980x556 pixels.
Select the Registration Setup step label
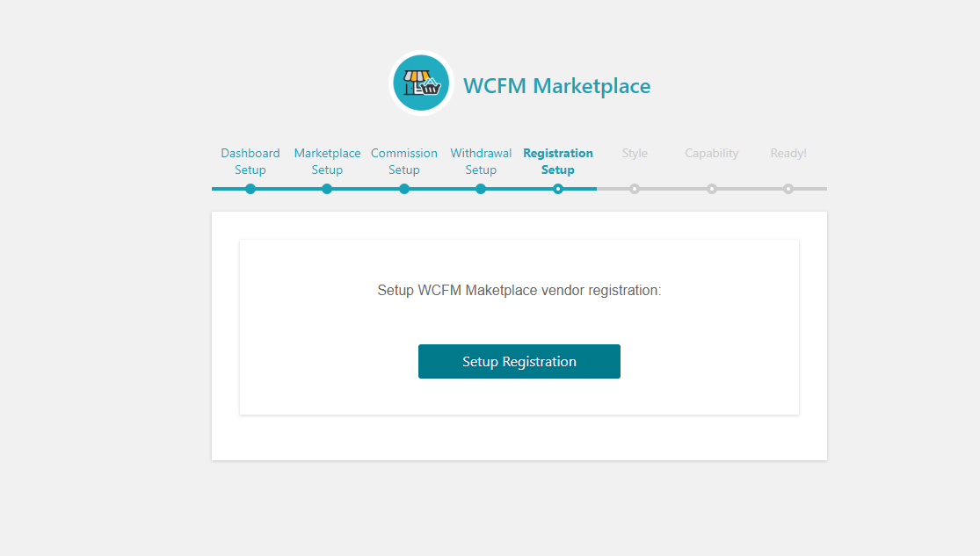pos(557,161)
